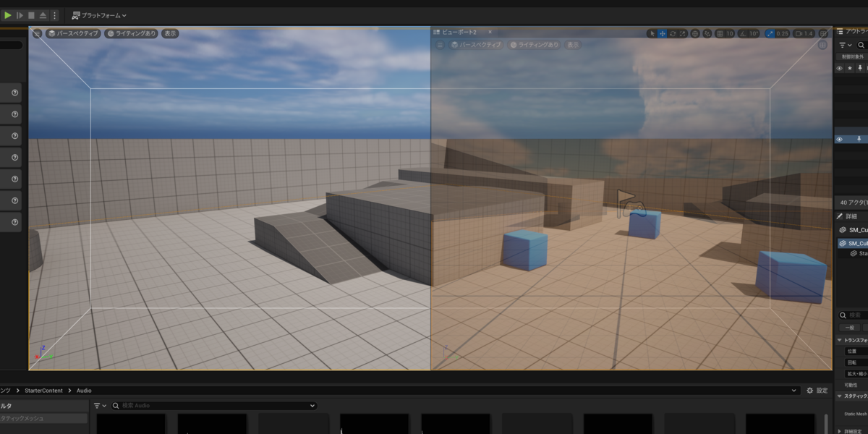Toggle surface snapping icon
This screenshot has width=868, height=434.
pos(707,33)
